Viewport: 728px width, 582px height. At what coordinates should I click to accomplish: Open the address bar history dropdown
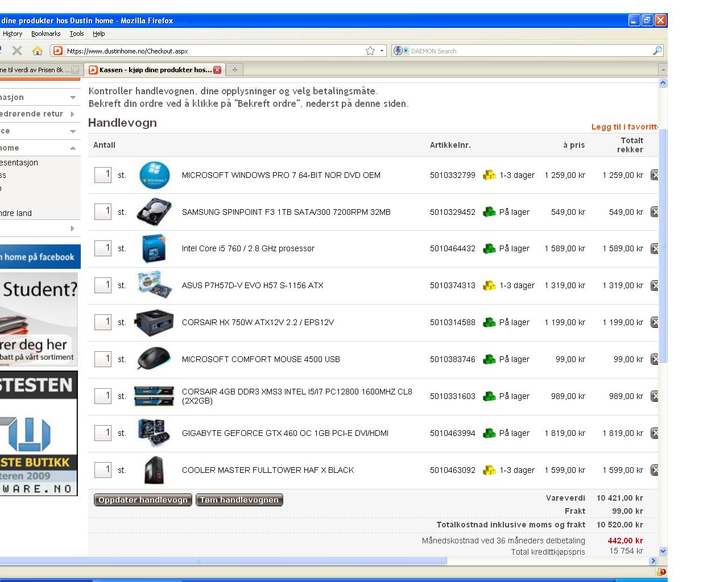[382, 51]
